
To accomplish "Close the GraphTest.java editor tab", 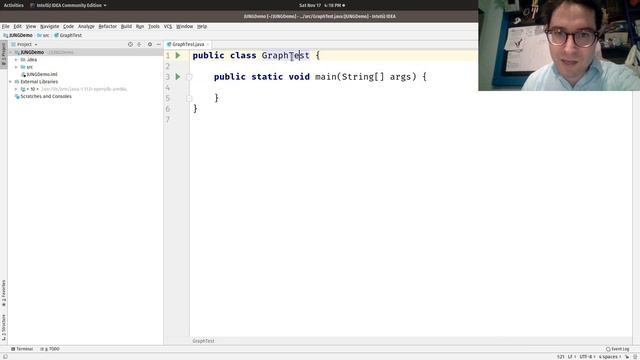I will pos(208,44).
